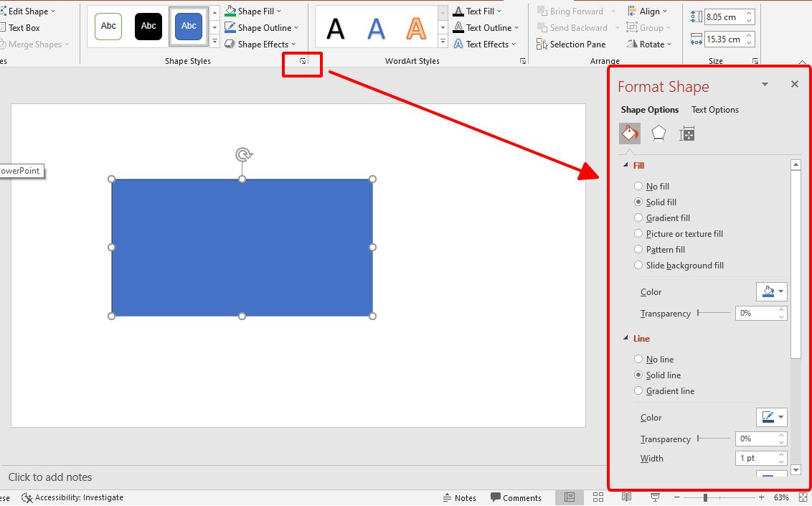
Task: Select Shape Outline in the ribbon
Action: (x=258, y=27)
